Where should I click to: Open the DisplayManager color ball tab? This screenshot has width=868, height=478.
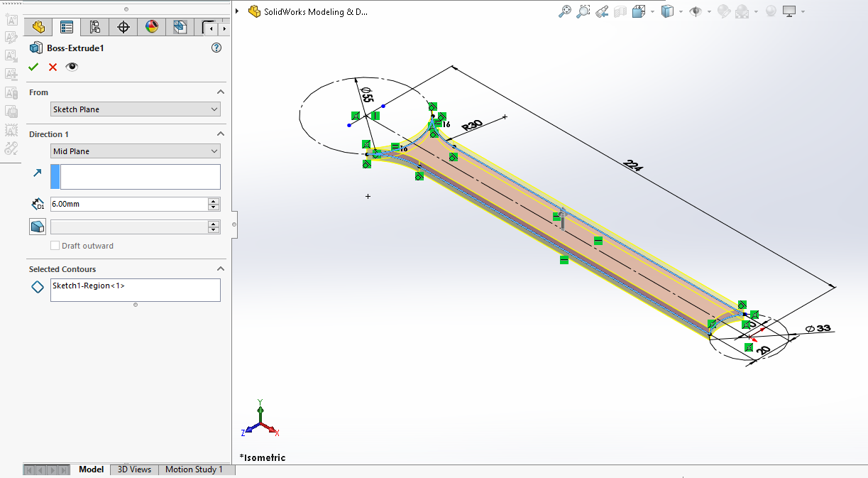(152, 28)
